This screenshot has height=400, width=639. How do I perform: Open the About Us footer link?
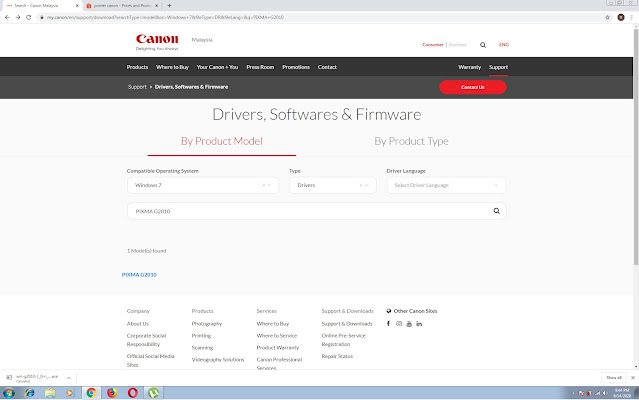[x=138, y=323]
